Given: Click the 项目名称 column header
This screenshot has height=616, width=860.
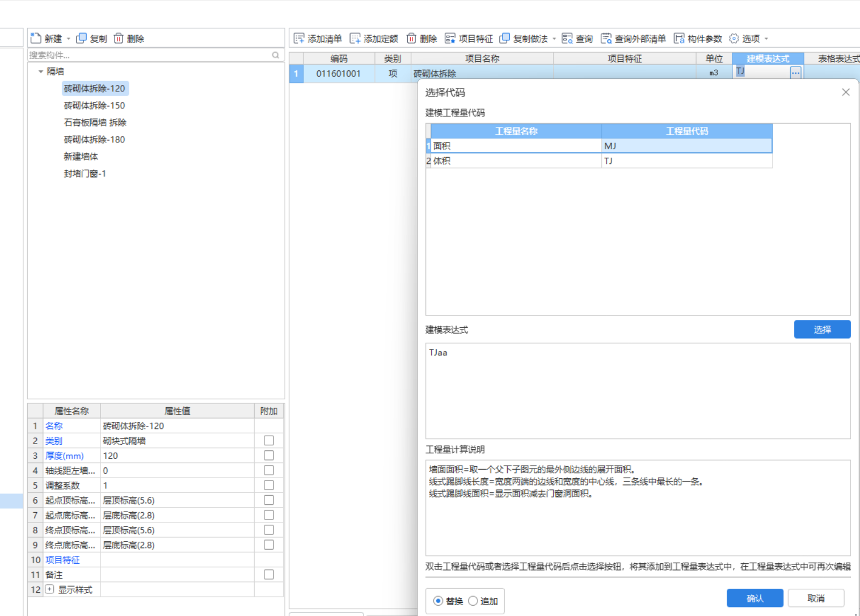Looking at the screenshot, I should pyautogui.click(x=482, y=58).
